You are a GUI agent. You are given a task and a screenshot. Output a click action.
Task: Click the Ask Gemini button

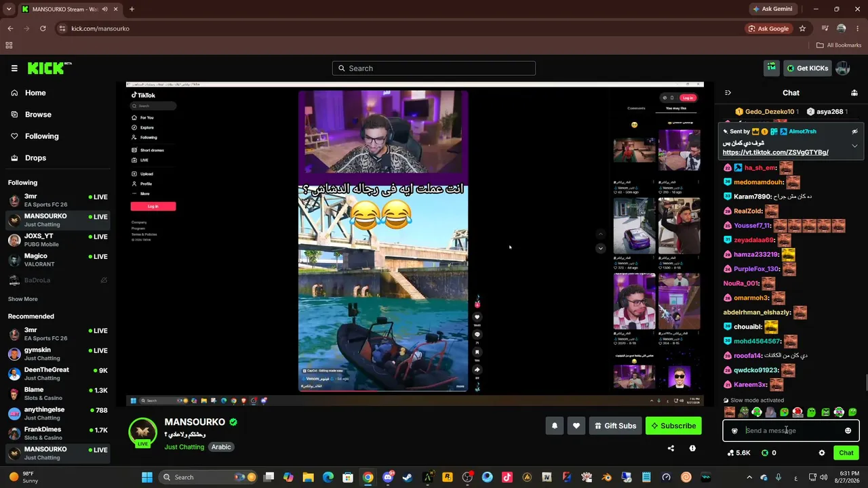(772, 9)
